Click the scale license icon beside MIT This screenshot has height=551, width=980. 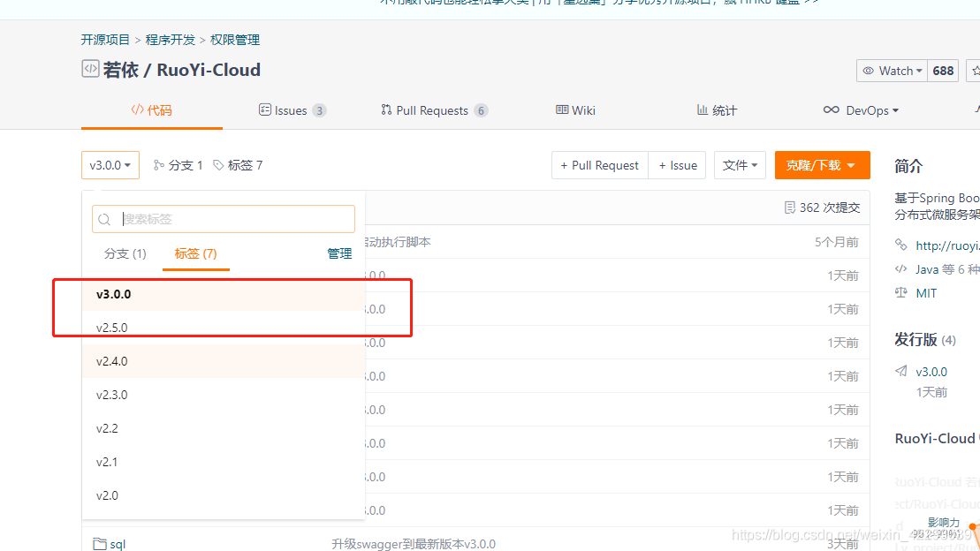(900, 292)
